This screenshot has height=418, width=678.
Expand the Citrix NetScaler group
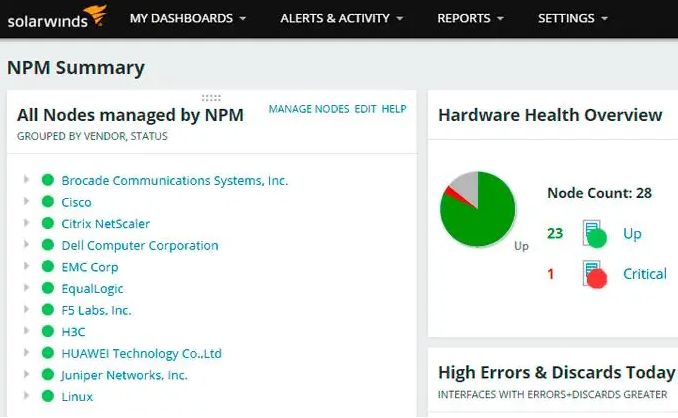tap(26, 222)
